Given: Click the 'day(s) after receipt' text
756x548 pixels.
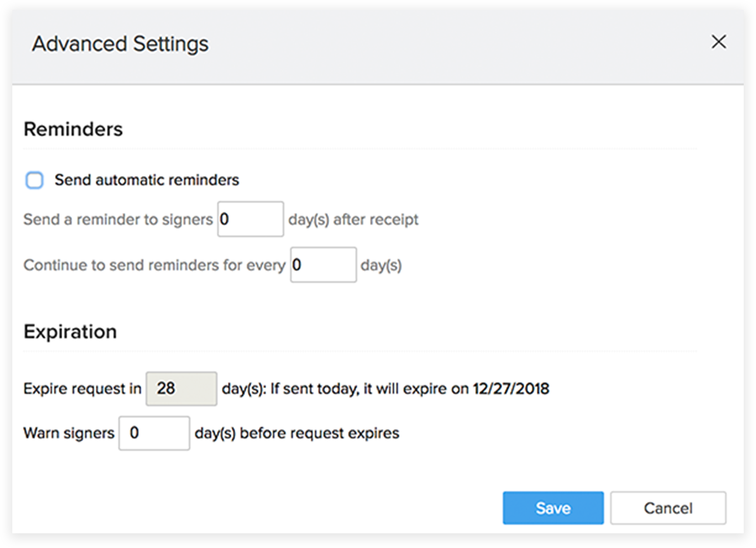Looking at the screenshot, I should 353,220.
